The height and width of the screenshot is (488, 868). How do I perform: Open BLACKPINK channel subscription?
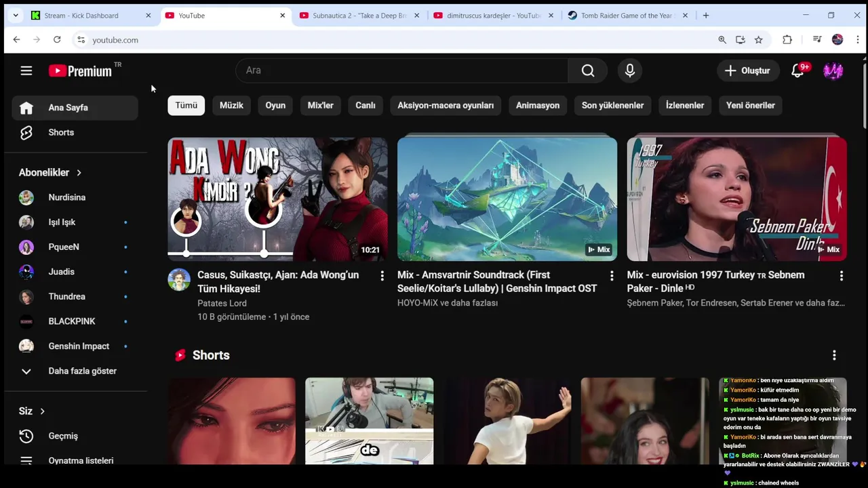[x=75, y=321]
